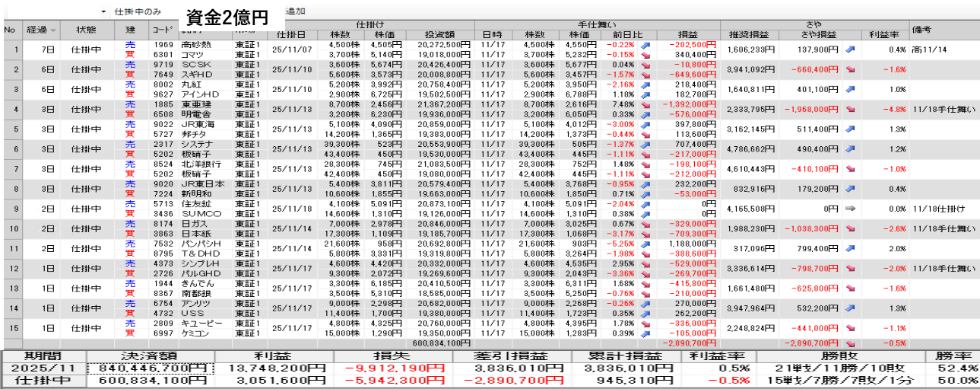Image resolution: width=980 pixels, height=389 pixels.
Task: Click the blue arrow beside 532,200円 spread profit
Action: click(849, 307)
